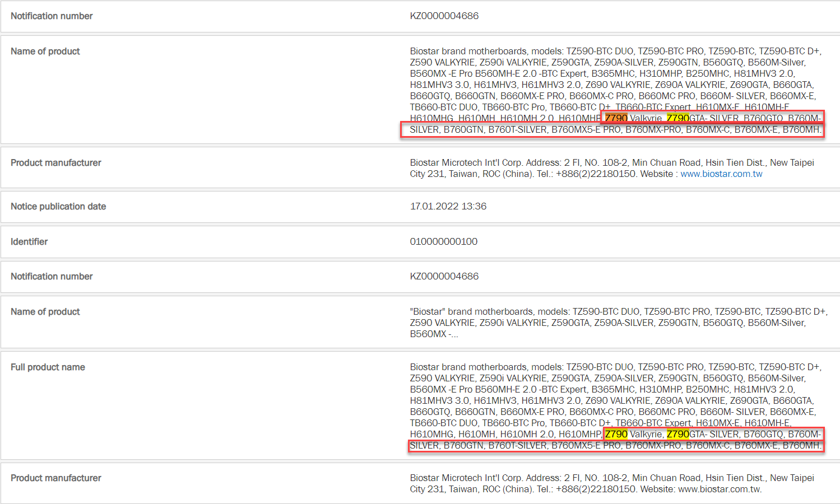Click the "Notification number" label in the topmost row
This screenshot has width=840, height=504.
pos(52,16)
